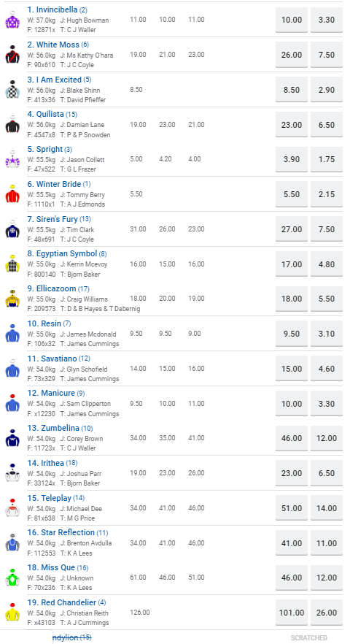The image size is (350, 644).
Task: Click Red Chandelier's yellow silk icon
Action: [x=12, y=613]
